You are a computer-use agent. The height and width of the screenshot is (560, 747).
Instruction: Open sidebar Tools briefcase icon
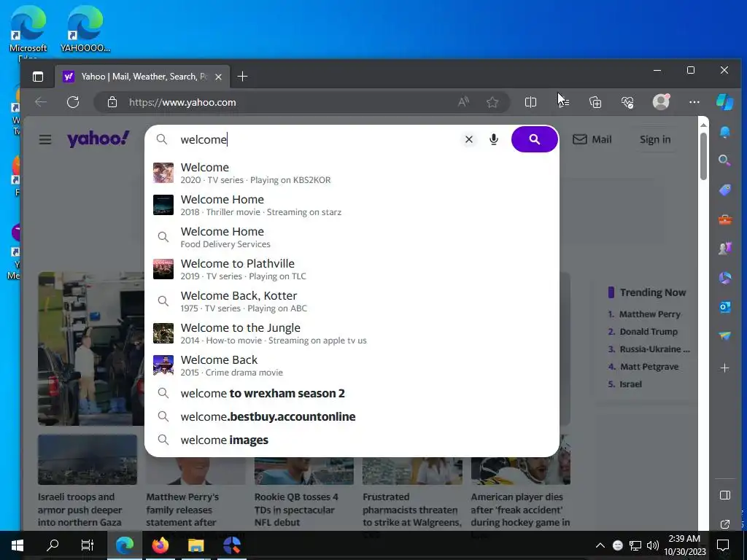click(x=724, y=219)
